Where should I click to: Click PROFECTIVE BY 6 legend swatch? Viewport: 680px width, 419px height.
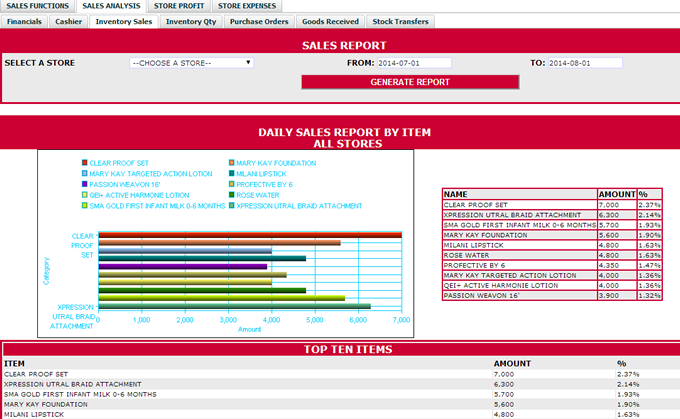tap(232, 184)
